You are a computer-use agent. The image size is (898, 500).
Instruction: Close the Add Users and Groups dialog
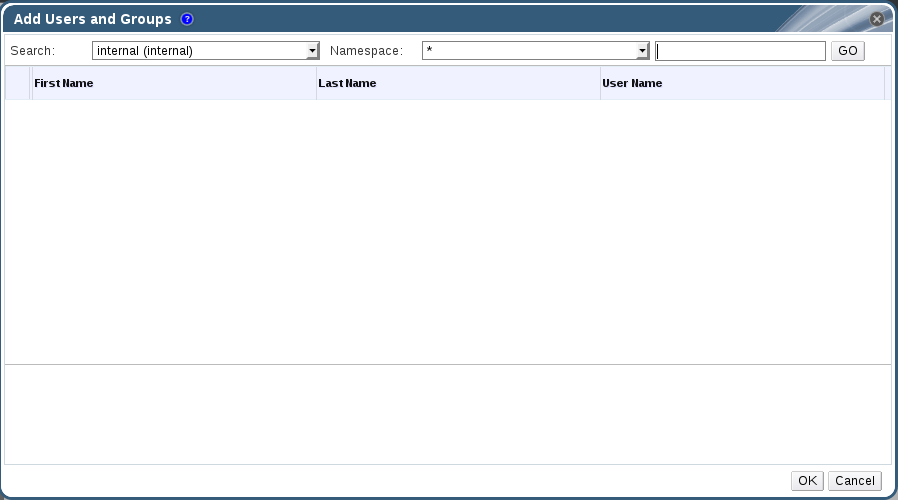[x=877, y=19]
